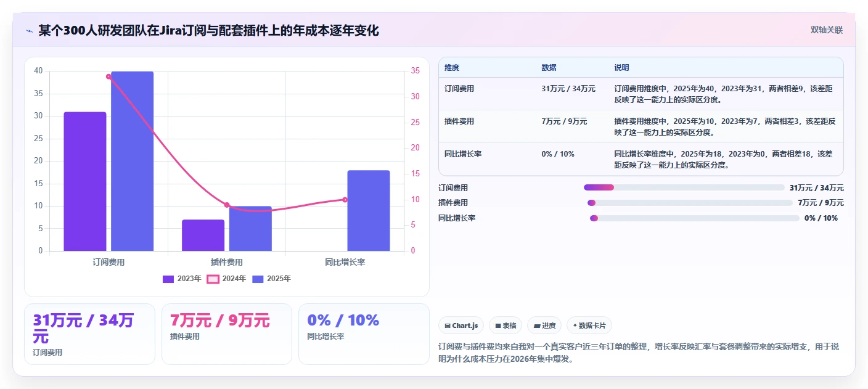Click table cell 31万元 / 34万元

(568, 89)
